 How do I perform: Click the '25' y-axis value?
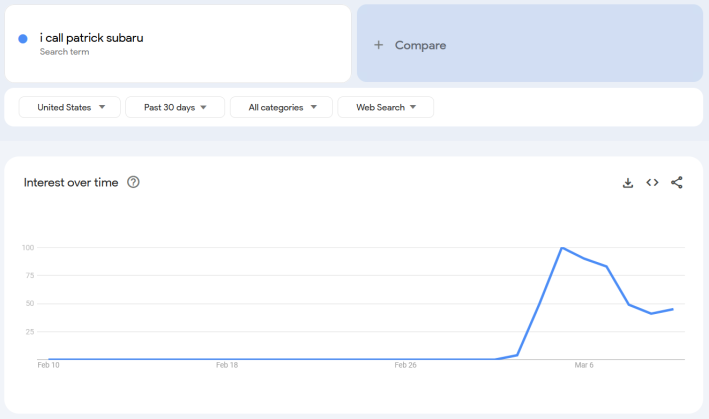[x=30, y=332]
